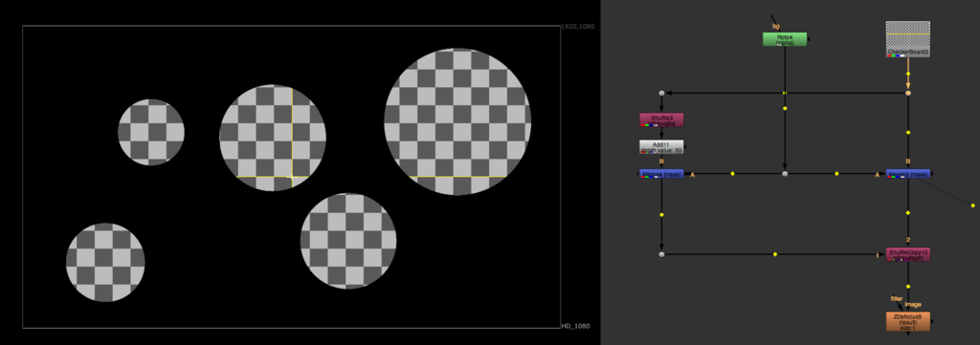Click the grey dot node between Merge4 and Merge3
Image resolution: width=980 pixels, height=345 pixels.
[x=785, y=173]
